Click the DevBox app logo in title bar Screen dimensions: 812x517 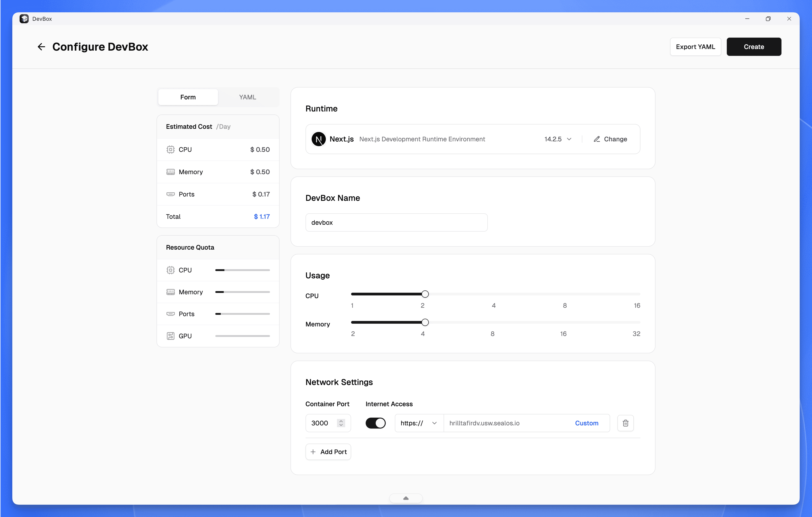(x=24, y=18)
